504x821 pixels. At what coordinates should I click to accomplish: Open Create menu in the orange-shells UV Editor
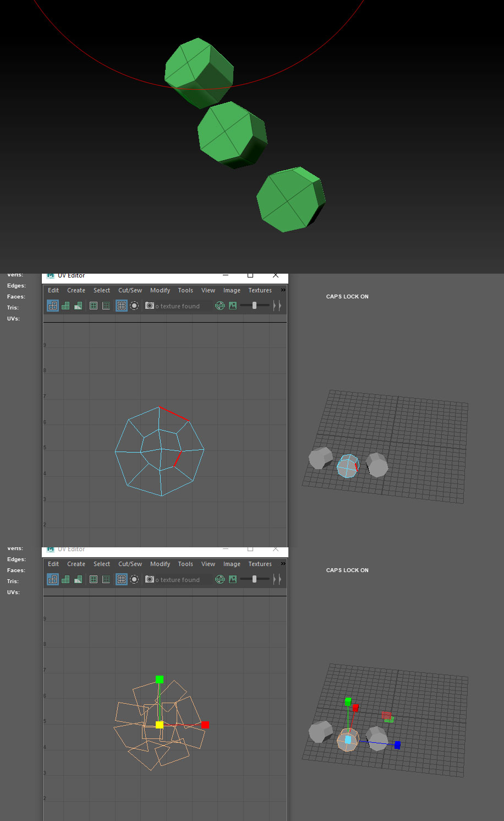pos(76,564)
